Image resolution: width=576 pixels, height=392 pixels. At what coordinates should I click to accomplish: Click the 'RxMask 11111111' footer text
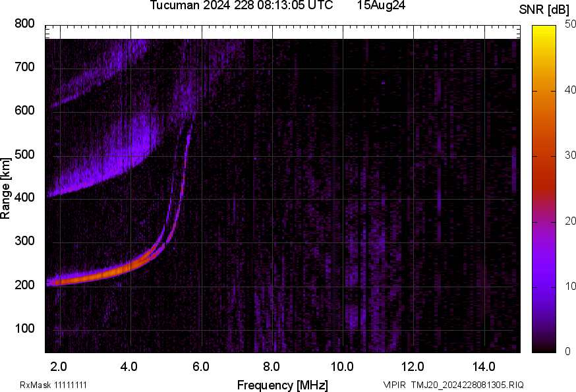pyautogui.click(x=53, y=385)
